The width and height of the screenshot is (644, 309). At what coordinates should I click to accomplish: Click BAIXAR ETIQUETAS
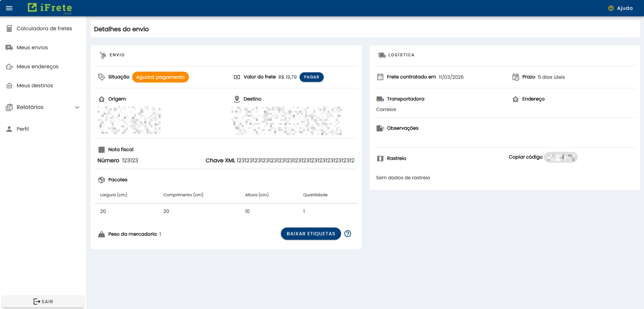310,234
